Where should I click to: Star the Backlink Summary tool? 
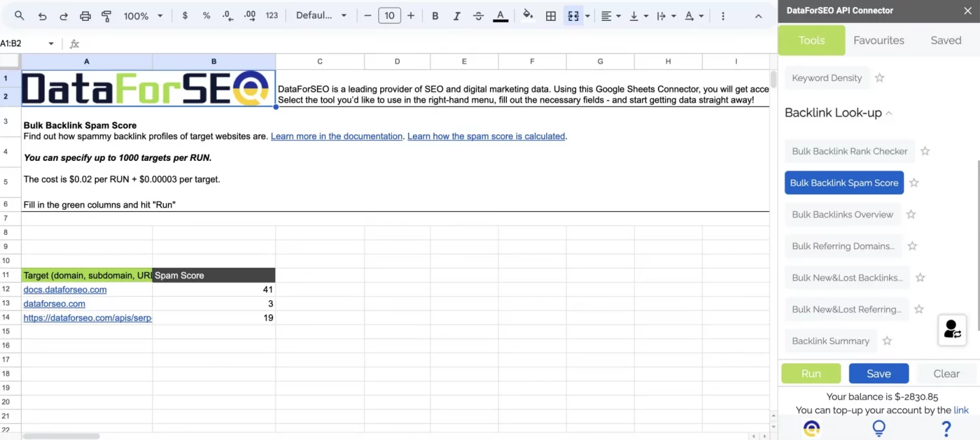point(887,341)
